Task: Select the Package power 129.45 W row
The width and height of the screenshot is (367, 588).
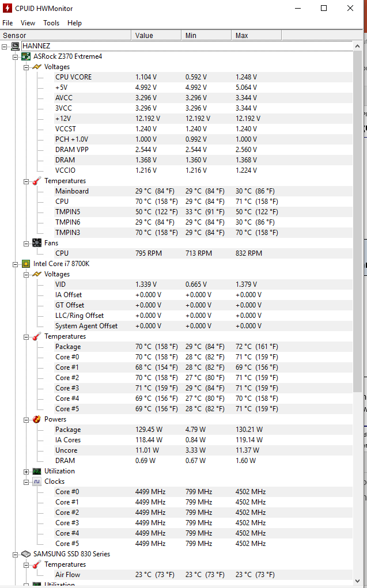Action: [203, 430]
